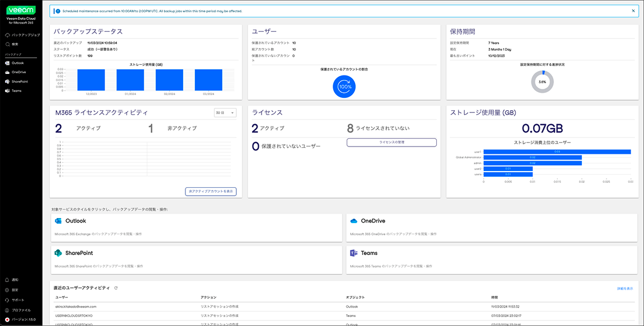
Task: Click the 12/2023 storage bar
Action: 91,79
